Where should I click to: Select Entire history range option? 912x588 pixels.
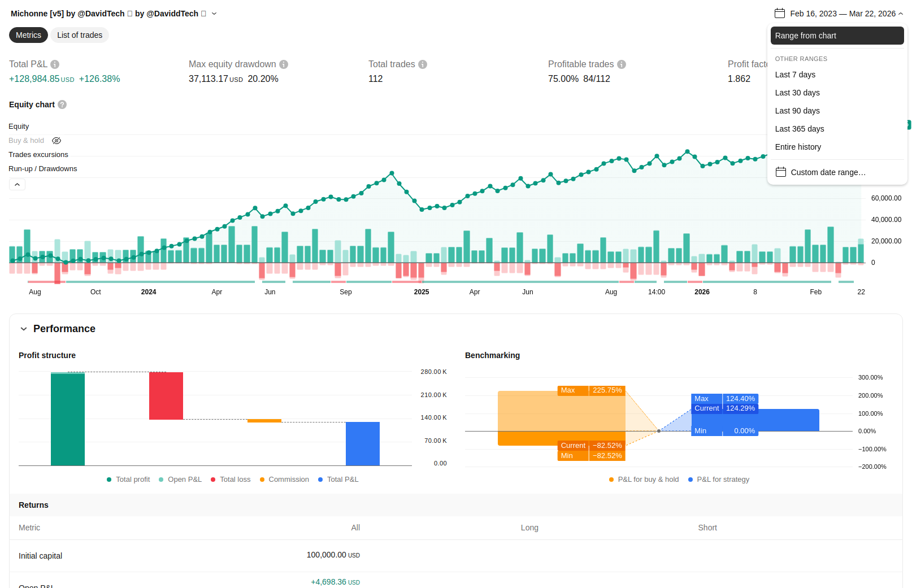tap(798, 147)
